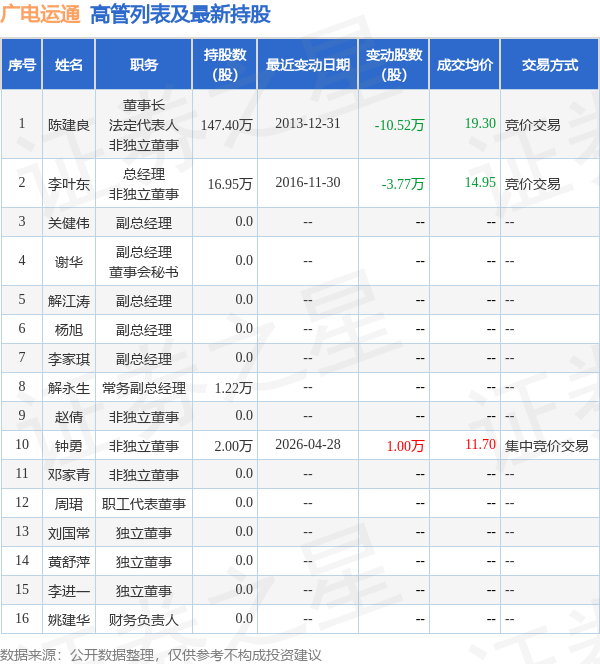This screenshot has width=600, height=664.
Task: Click row number 16
Action: click(22, 618)
